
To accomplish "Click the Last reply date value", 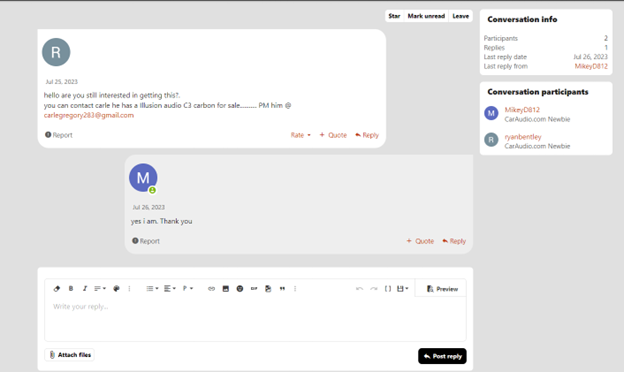I will pos(590,56).
